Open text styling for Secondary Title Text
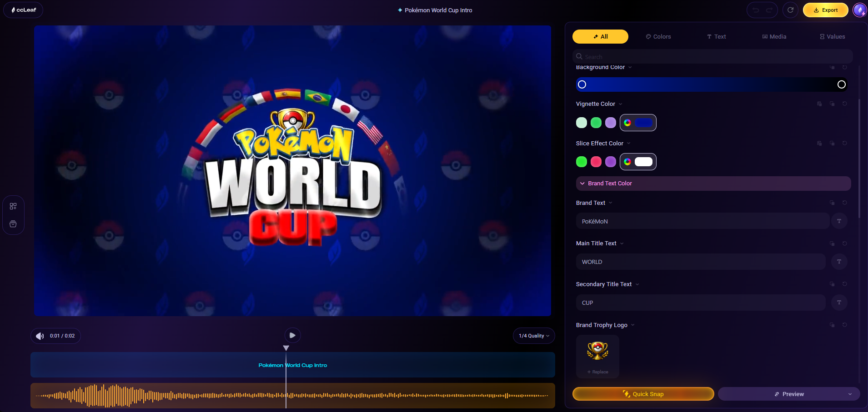Screen dimensions: 868x412 tap(839, 303)
